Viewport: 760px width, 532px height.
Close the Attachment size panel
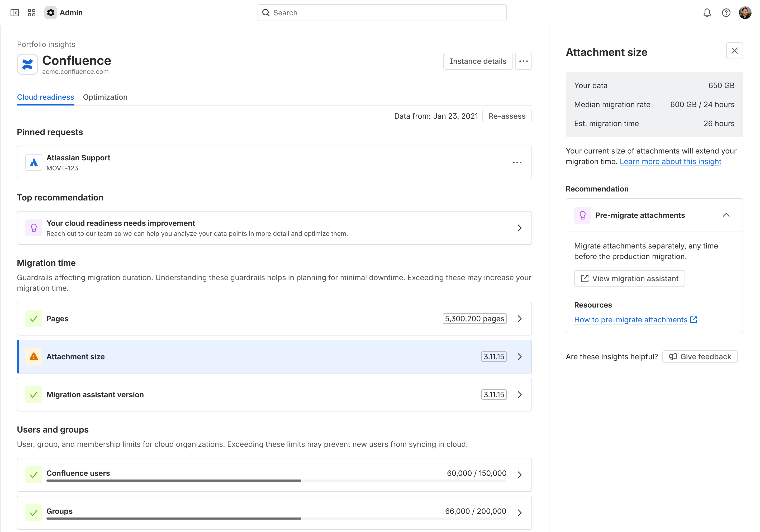[x=734, y=51]
